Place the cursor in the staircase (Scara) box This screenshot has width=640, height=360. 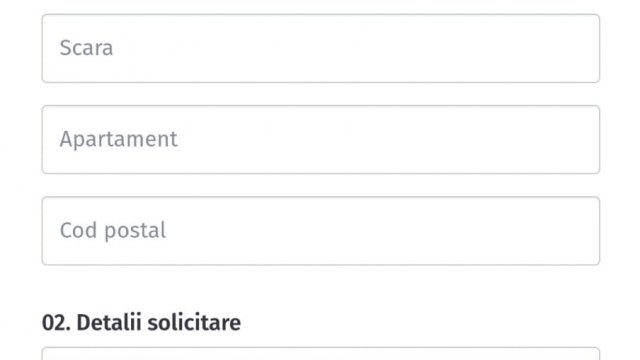[x=321, y=49]
